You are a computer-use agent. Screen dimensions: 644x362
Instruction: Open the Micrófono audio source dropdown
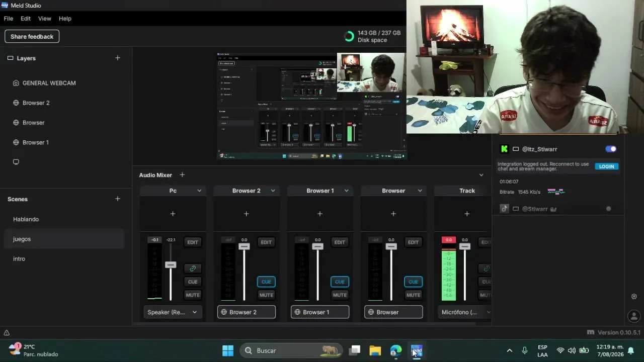tap(464, 312)
